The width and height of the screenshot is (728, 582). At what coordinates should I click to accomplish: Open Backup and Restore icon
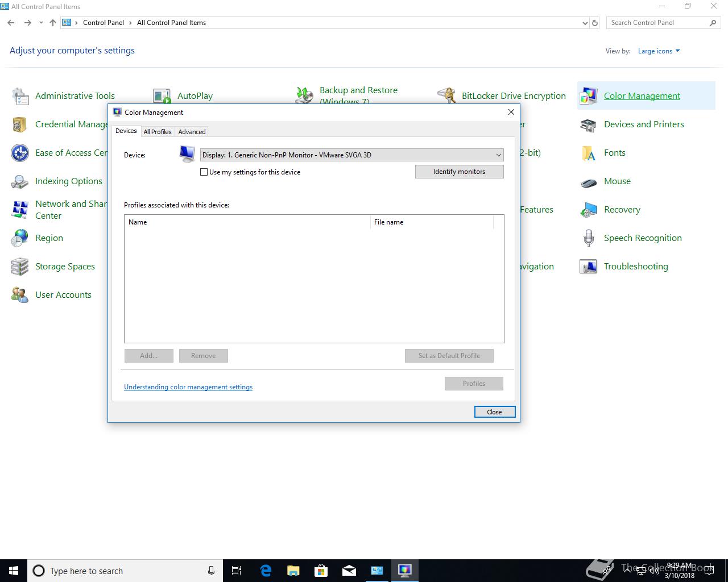304,95
